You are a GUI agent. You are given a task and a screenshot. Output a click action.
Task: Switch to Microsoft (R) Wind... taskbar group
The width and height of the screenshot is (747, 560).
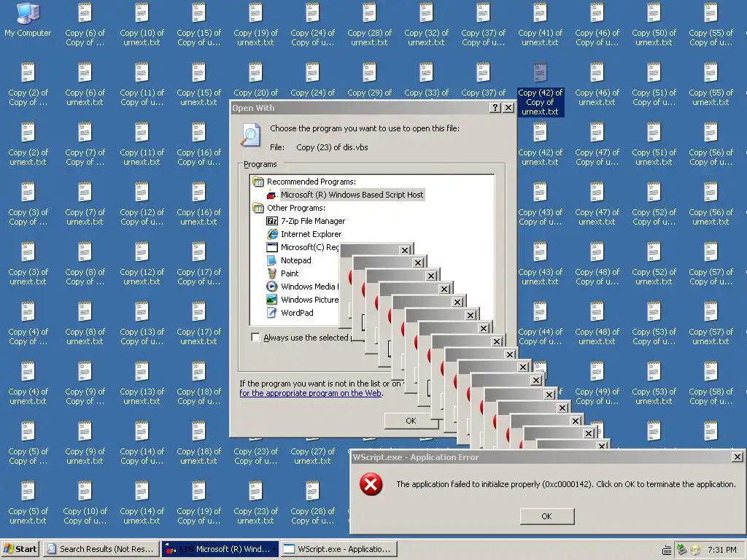[x=220, y=549]
